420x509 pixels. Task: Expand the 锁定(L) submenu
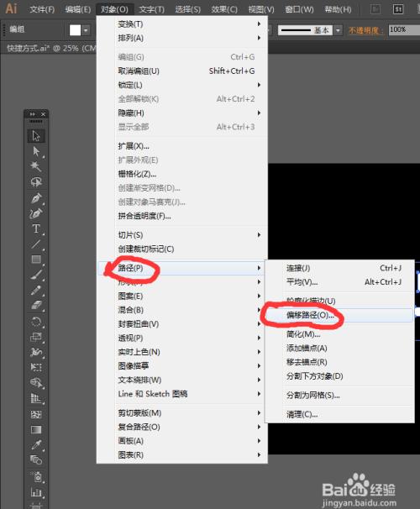click(x=182, y=85)
